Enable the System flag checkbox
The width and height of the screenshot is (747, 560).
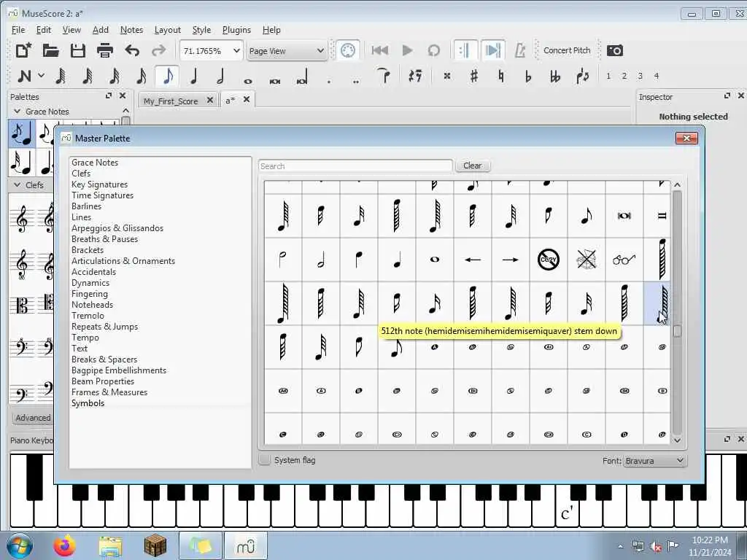pos(265,460)
